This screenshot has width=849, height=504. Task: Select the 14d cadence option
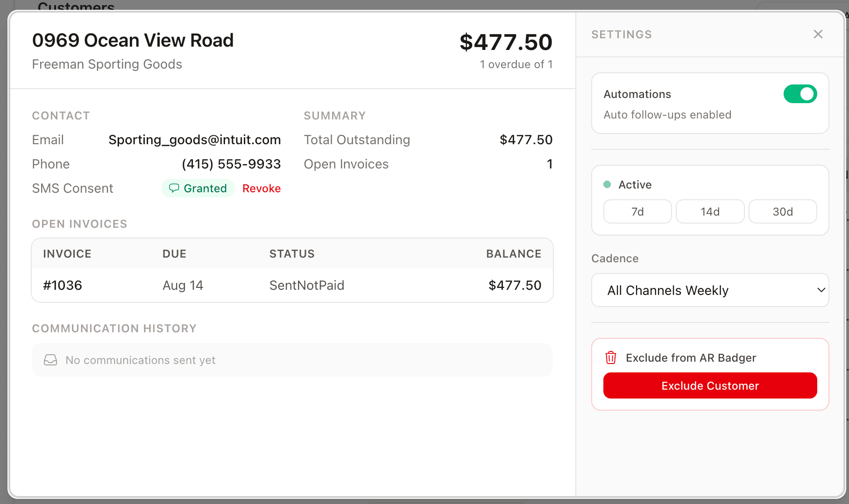pos(710,211)
